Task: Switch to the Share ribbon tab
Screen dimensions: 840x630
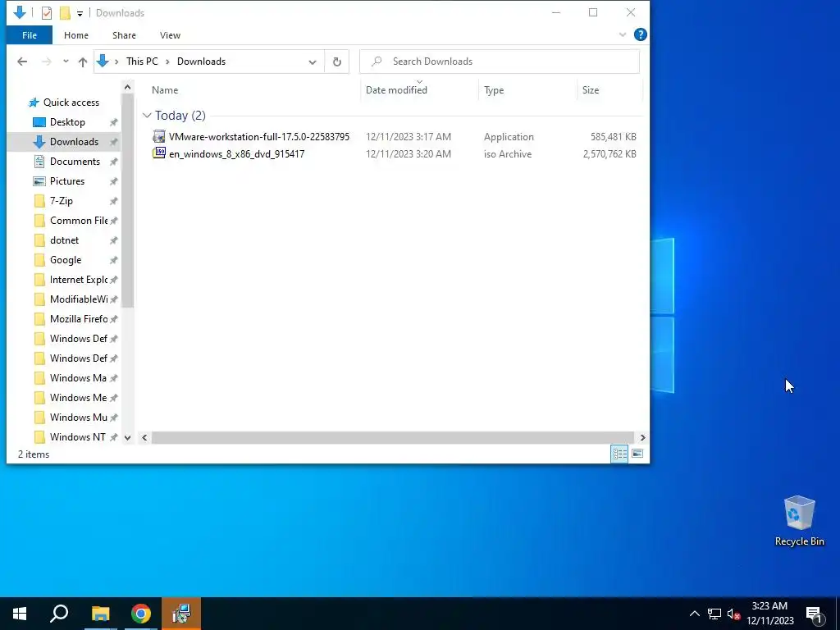Action: point(124,35)
